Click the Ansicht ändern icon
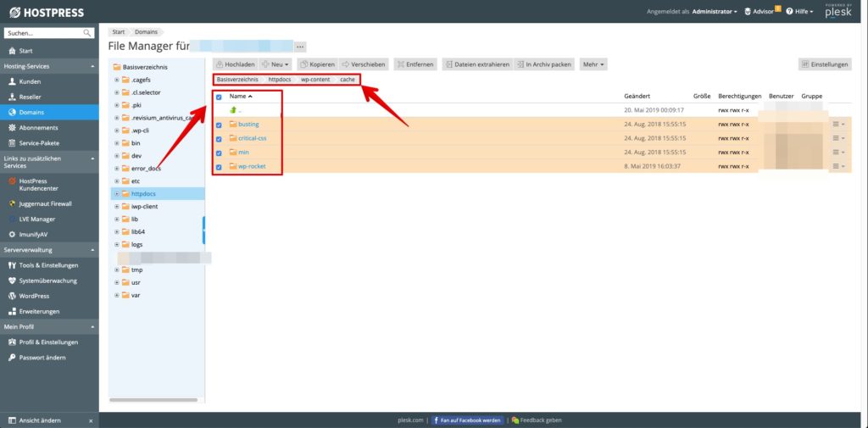 point(12,420)
